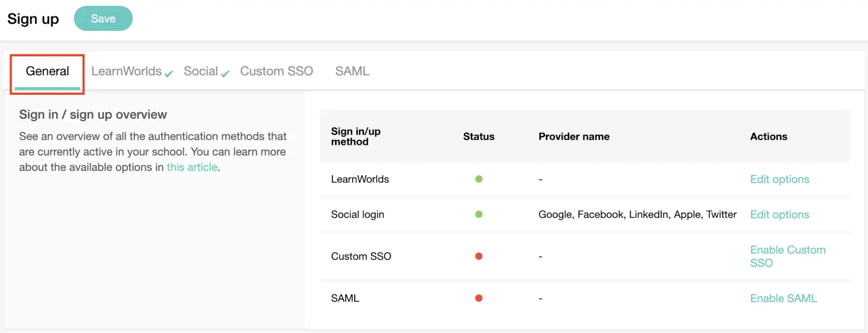This screenshot has height=333, width=868.
Task: Click the 'Google, Facebook, LinkedIn, Apple, Twitter' providers cell
Action: (637, 214)
